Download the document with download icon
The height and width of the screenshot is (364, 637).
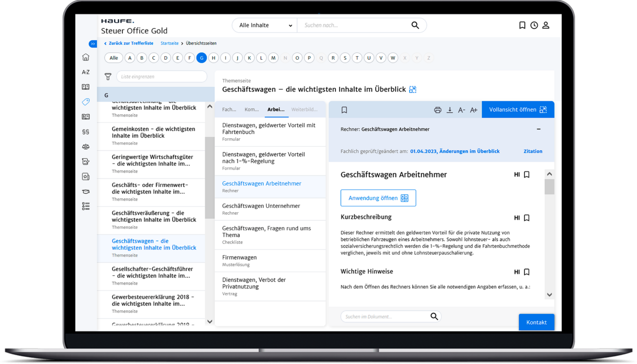pyautogui.click(x=449, y=110)
